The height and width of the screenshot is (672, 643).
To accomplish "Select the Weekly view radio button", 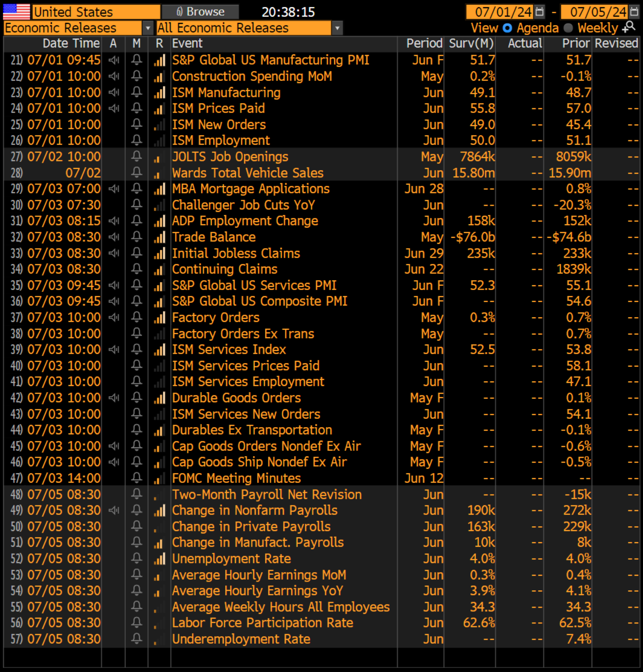I will tap(568, 28).
